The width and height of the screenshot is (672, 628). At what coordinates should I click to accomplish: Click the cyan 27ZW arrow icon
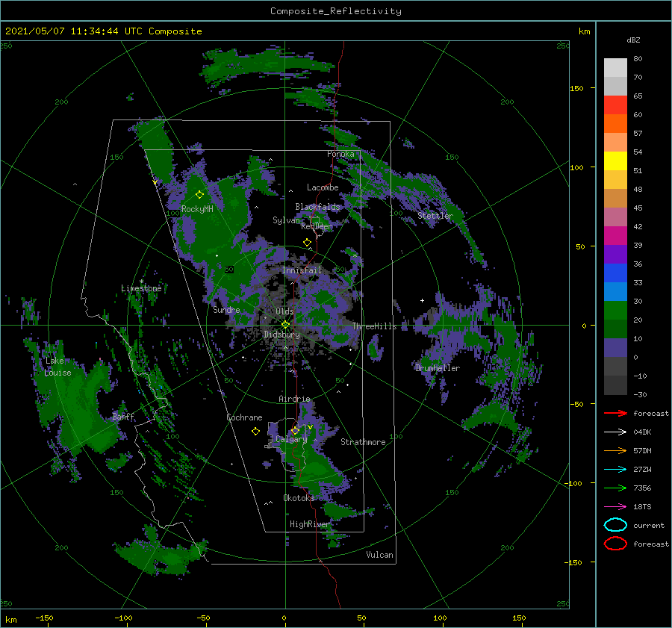tap(615, 470)
